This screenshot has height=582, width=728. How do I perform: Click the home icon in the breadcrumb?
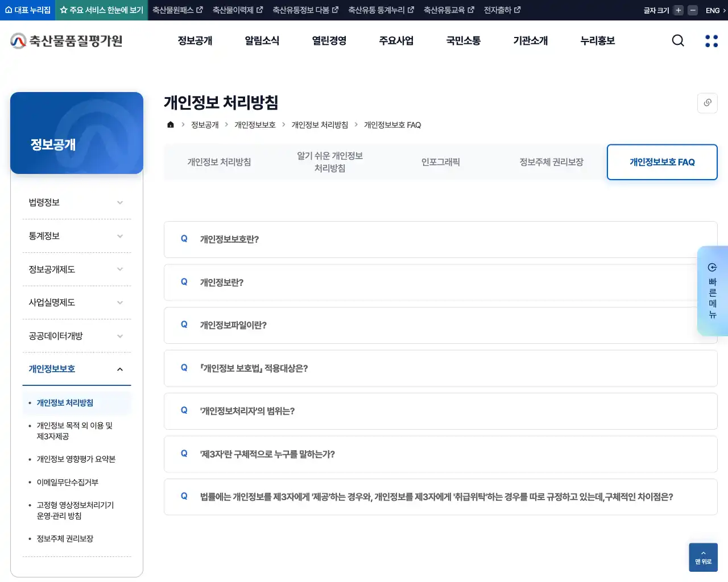[170, 124]
